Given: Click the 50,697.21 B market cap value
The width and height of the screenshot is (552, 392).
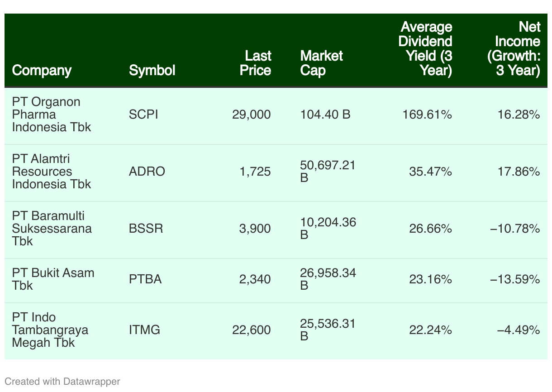Looking at the screenshot, I should coord(328,172).
